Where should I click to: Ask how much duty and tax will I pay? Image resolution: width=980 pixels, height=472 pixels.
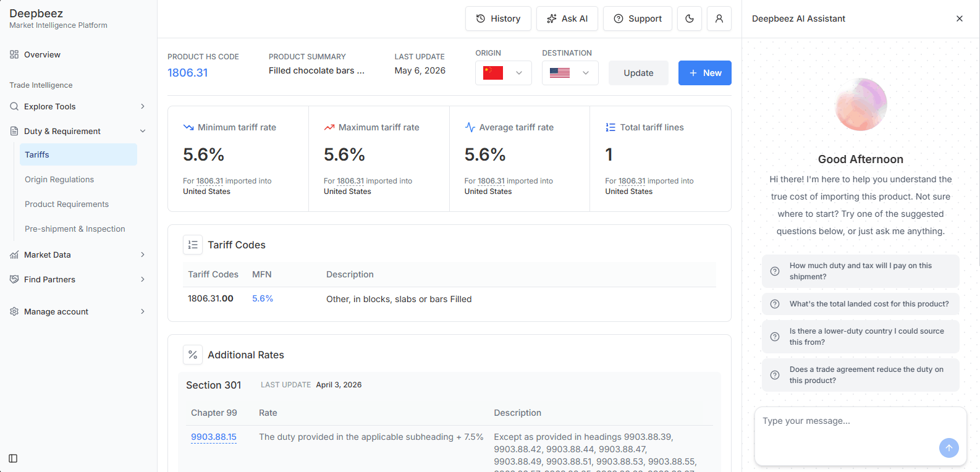point(861,271)
